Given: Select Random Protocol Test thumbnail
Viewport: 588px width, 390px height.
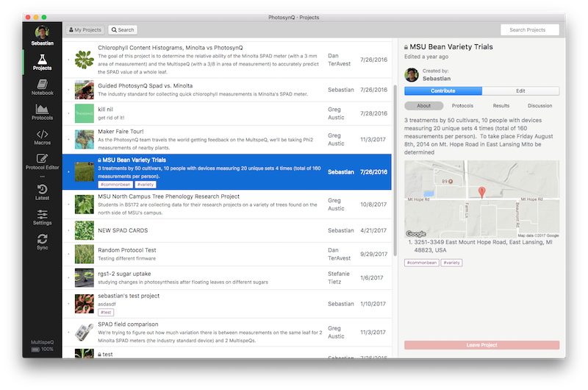Looking at the screenshot, I should (84, 254).
